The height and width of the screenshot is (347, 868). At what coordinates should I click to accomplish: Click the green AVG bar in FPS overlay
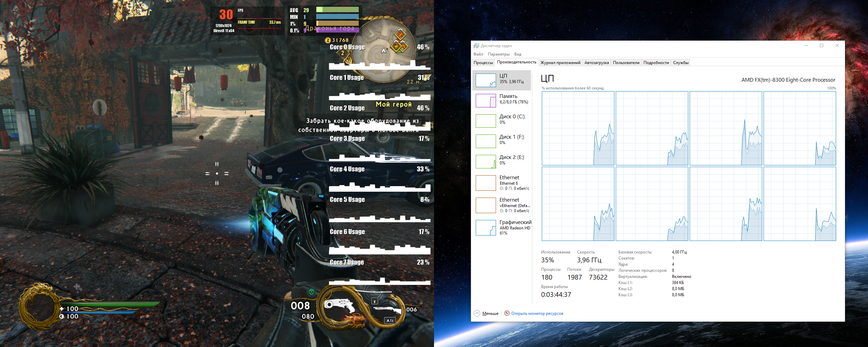coord(337,10)
